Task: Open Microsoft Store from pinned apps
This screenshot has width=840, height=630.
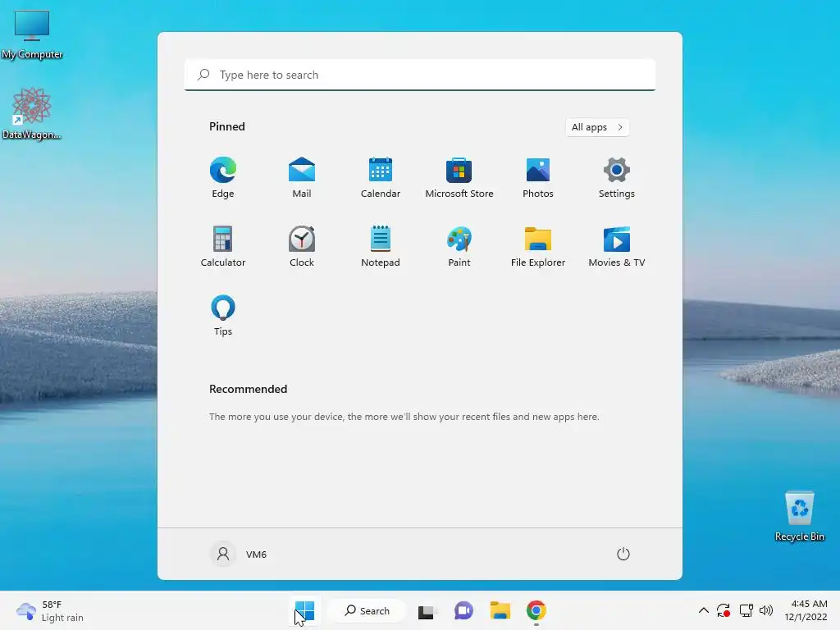Action: (459, 177)
